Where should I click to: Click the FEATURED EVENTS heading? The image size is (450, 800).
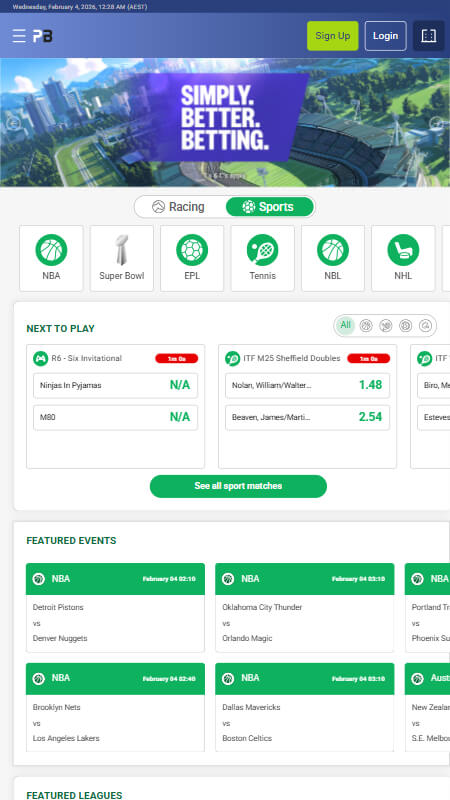[x=71, y=540]
